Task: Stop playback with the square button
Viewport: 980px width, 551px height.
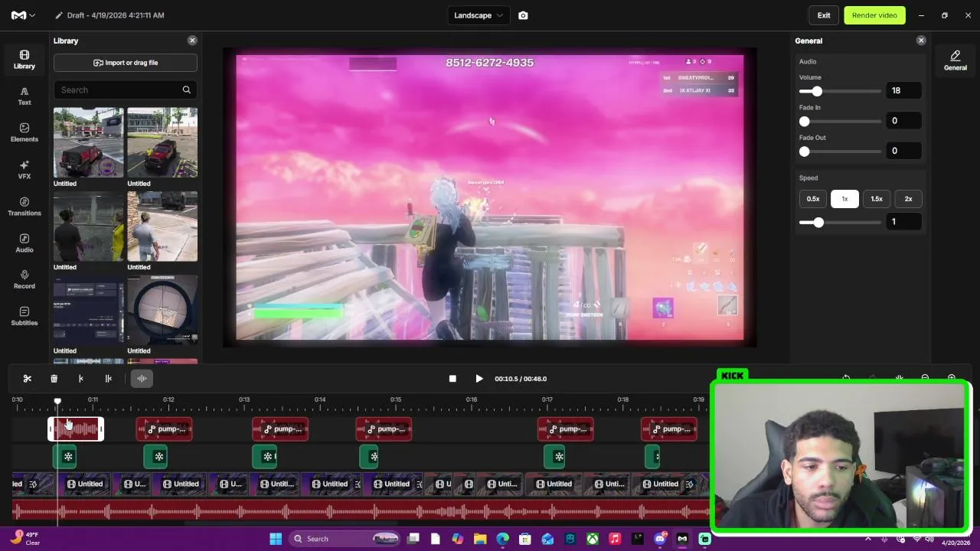Action: click(x=452, y=379)
